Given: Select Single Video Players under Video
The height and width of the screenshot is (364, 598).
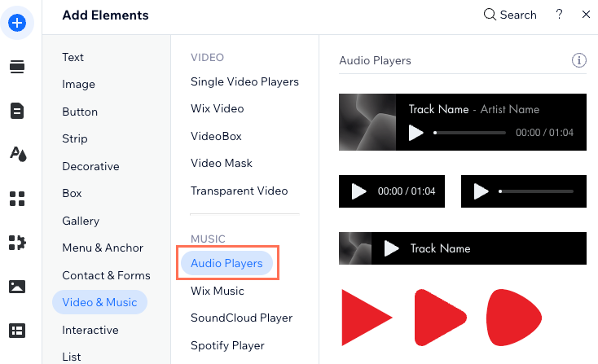Looking at the screenshot, I should (245, 81).
